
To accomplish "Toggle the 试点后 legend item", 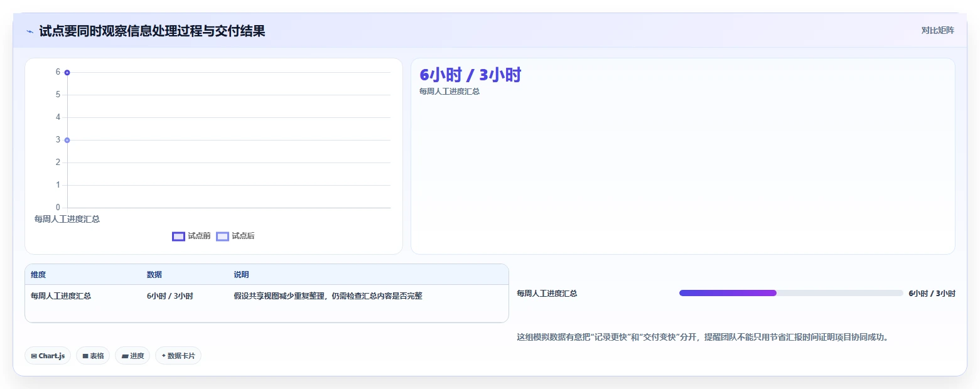I will 235,236.
